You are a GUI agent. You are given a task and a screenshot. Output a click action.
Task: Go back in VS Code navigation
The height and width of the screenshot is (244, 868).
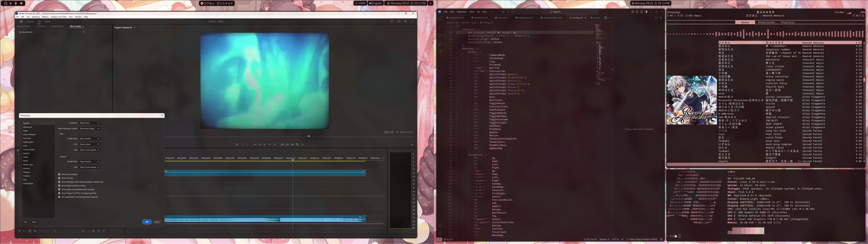[503, 12]
